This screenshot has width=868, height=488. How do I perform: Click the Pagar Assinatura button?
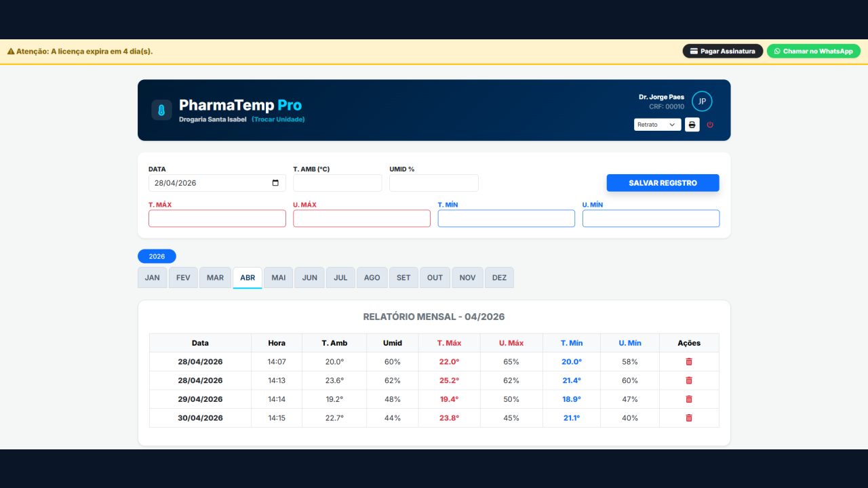(x=723, y=51)
